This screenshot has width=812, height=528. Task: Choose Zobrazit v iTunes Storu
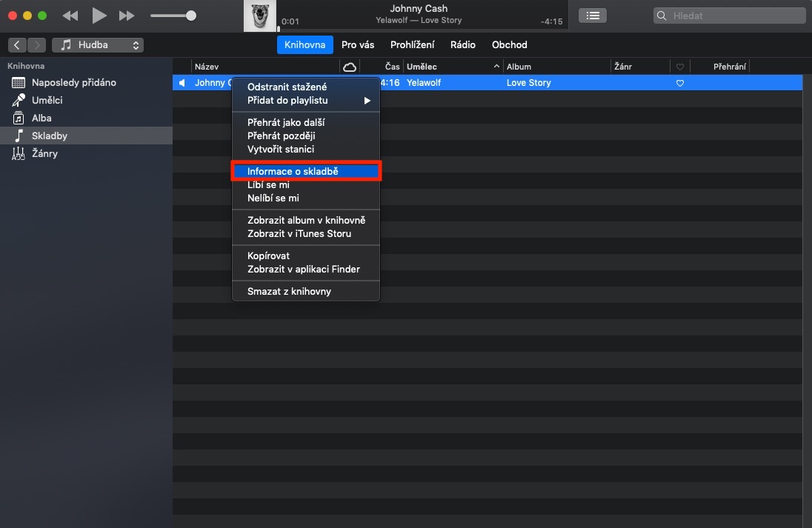(x=306, y=233)
